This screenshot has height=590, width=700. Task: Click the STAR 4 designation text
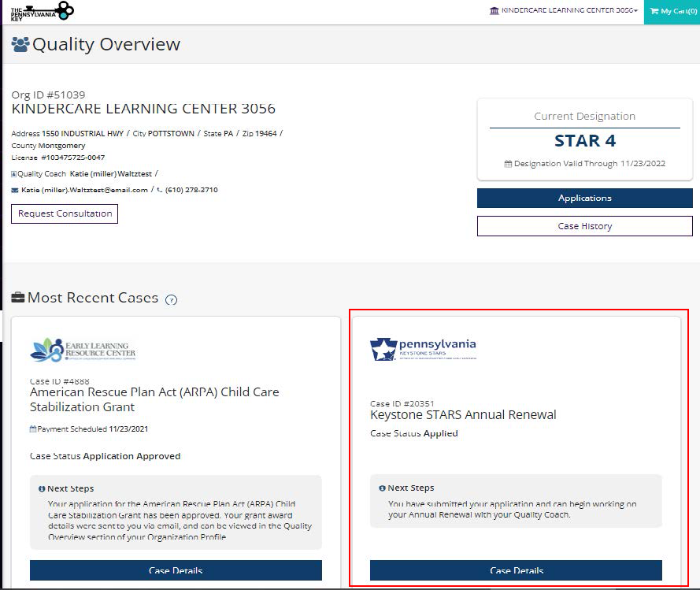(x=585, y=141)
